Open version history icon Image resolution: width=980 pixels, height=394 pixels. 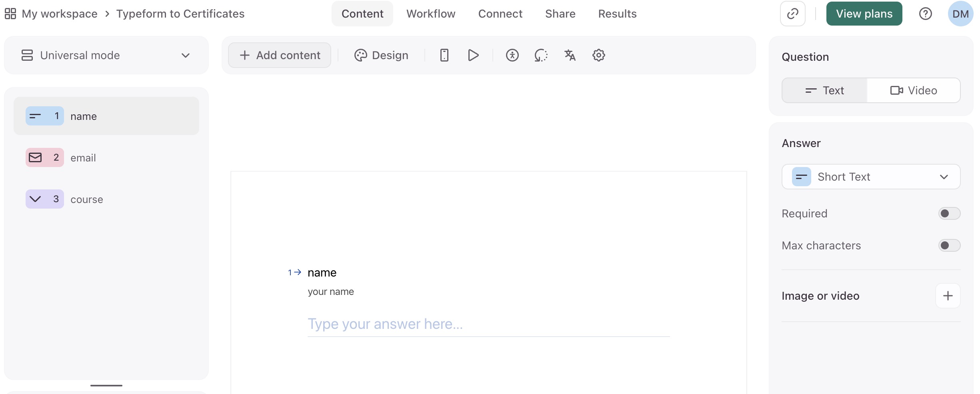click(541, 55)
